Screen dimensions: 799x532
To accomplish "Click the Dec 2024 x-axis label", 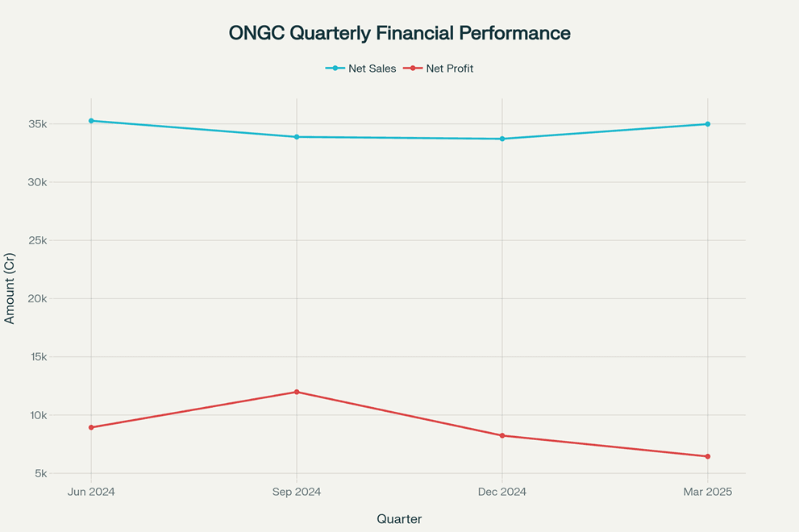I will coord(502,491).
